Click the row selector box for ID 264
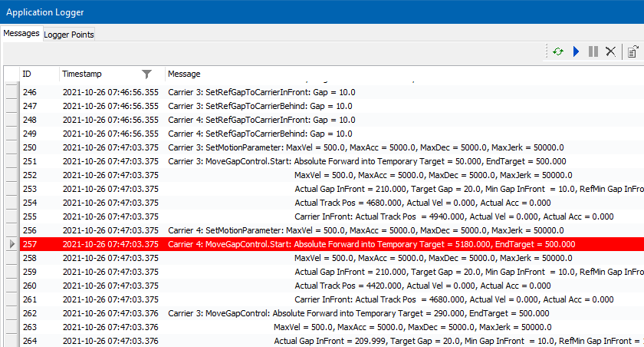The width and height of the screenshot is (644, 347). click(x=10, y=341)
